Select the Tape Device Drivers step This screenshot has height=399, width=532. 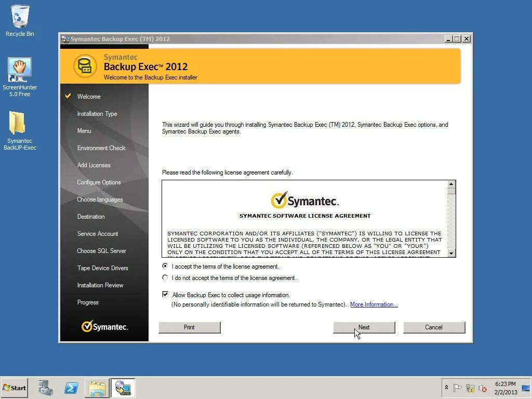tap(102, 268)
